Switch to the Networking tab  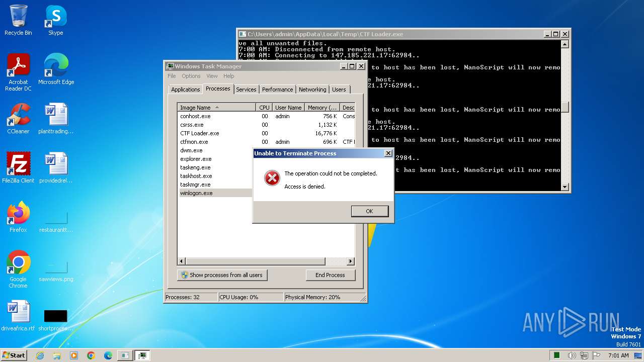point(312,89)
